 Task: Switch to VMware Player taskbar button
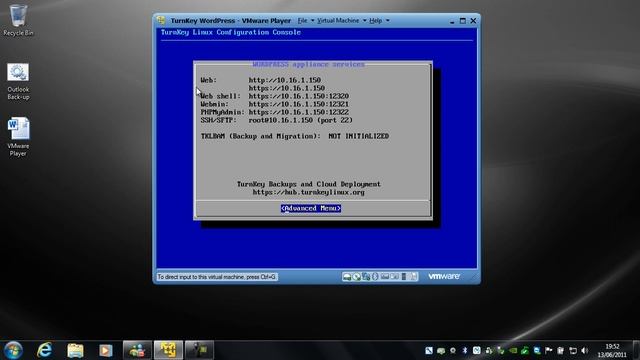pos(168,350)
